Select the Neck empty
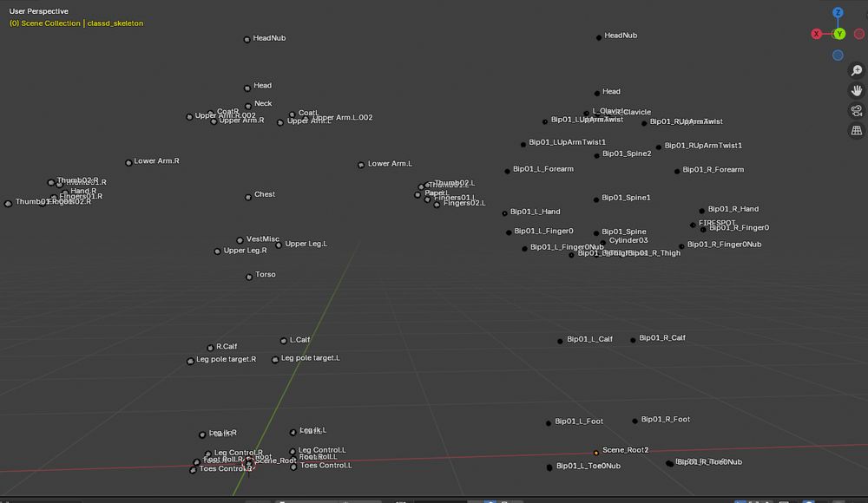The width and height of the screenshot is (868, 503). tap(248, 106)
